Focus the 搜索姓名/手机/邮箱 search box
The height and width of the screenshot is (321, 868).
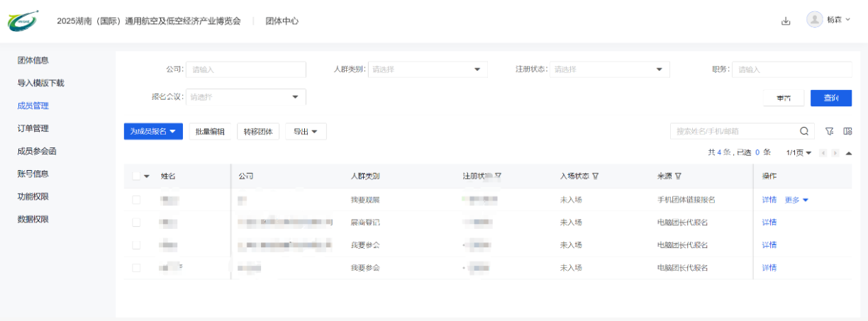tap(734, 131)
